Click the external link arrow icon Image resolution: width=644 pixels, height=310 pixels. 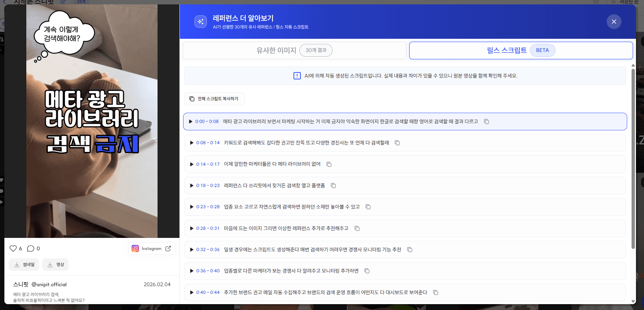[168, 249]
